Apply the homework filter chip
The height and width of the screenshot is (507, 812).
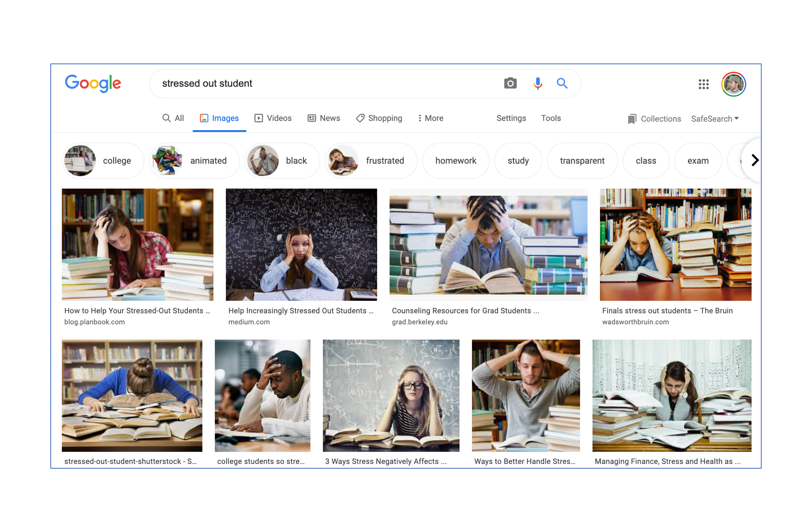[456, 160]
